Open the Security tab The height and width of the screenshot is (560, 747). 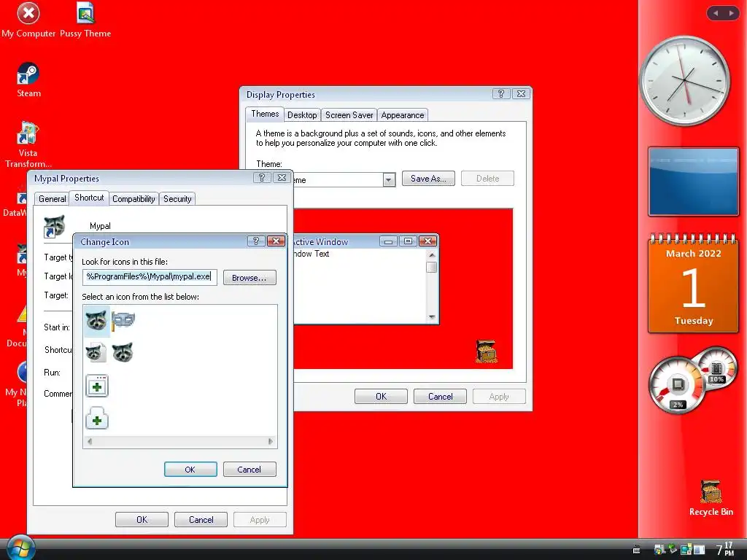(x=177, y=198)
